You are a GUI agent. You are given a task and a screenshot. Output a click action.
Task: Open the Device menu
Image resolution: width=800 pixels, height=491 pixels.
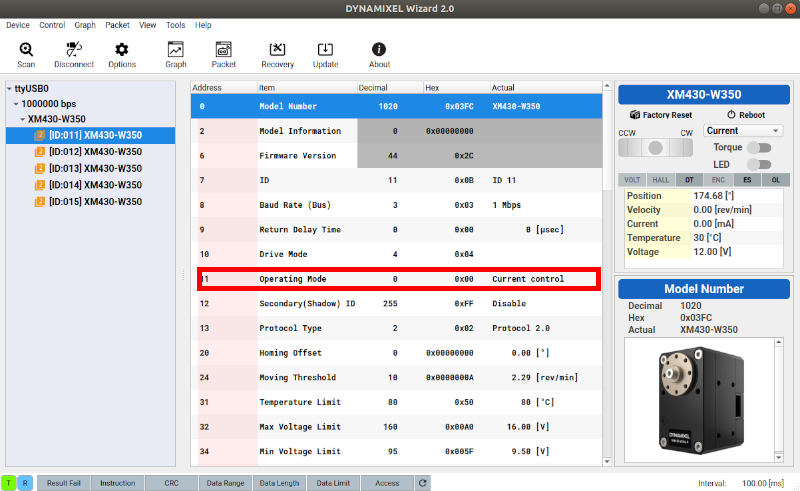[x=18, y=25]
